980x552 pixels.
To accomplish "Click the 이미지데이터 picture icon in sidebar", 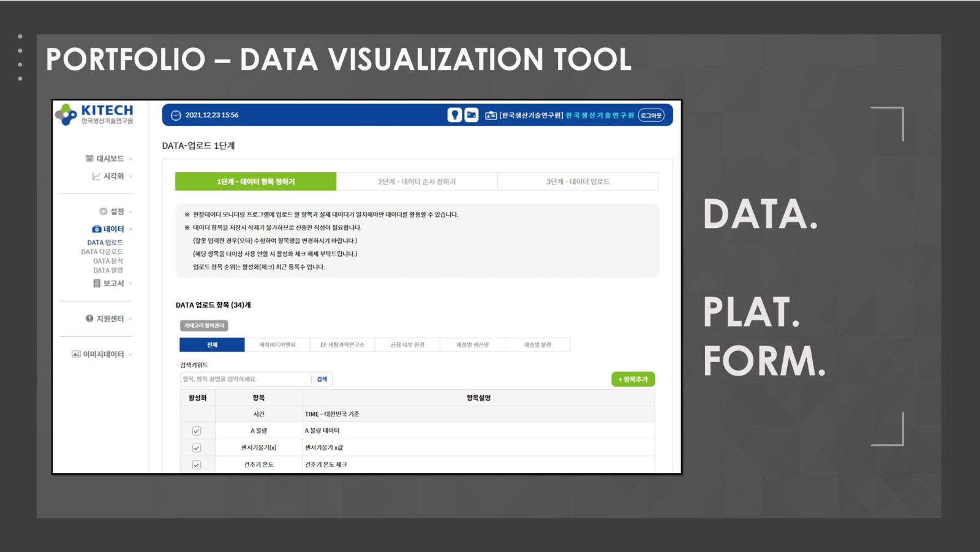I will 76,354.
